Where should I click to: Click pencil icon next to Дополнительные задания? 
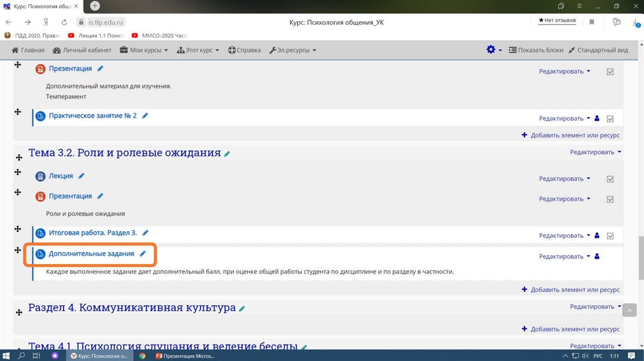[143, 254]
